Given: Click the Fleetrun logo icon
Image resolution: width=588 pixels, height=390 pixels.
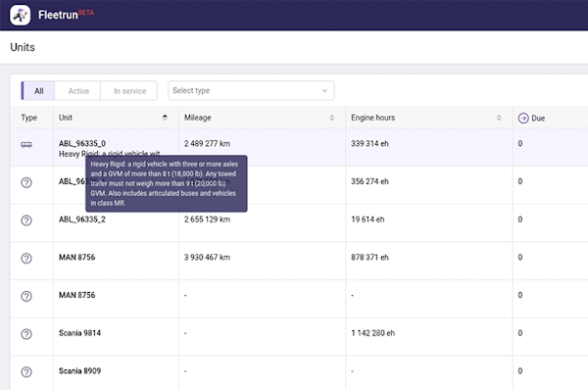Looking at the screenshot, I should (20, 15).
